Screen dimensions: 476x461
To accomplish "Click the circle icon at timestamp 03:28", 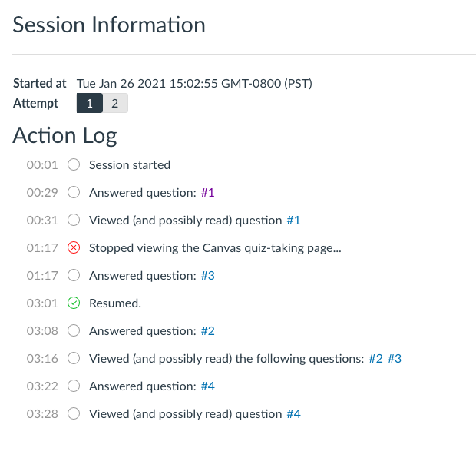I will pos(74,413).
